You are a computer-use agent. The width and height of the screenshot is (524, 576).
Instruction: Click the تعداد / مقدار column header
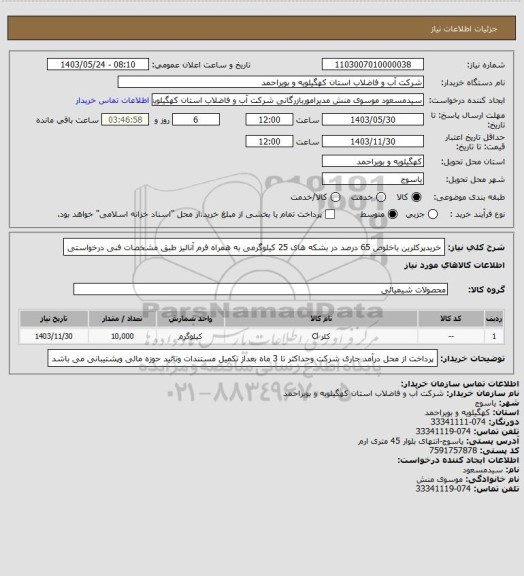point(122,318)
